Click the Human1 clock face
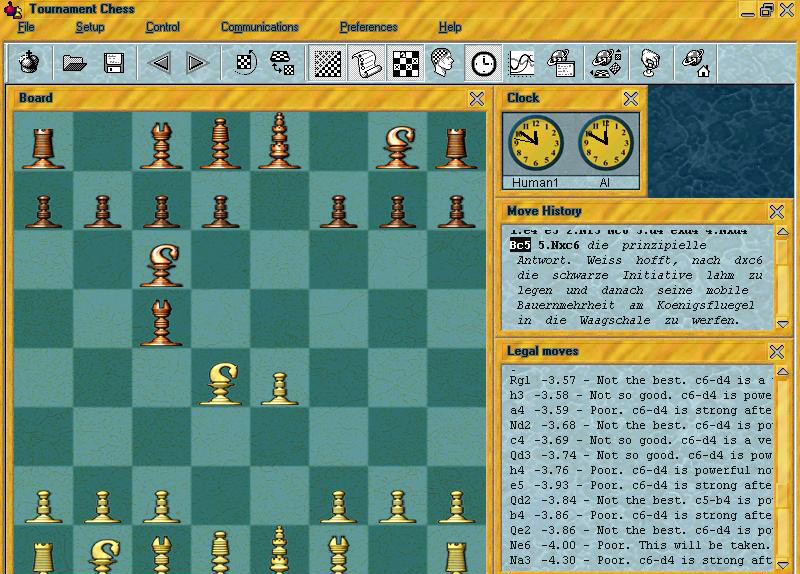The width and height of the screenshot is (800, 574). coord(535,145)
